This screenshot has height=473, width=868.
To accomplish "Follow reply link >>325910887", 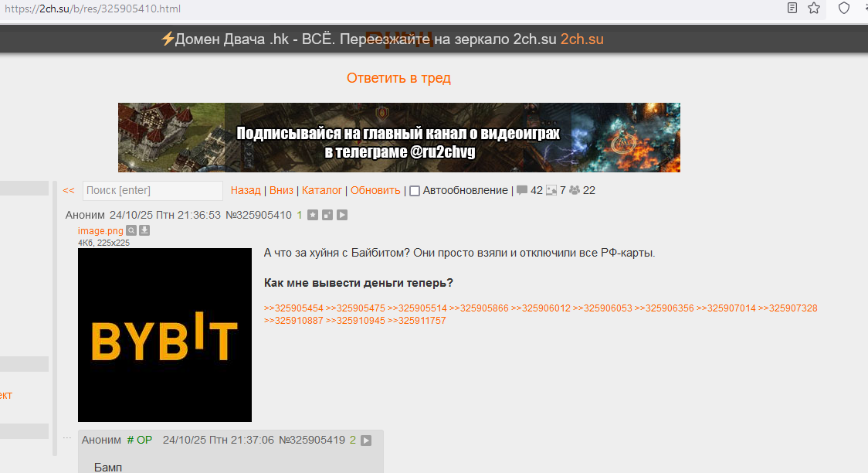I will coord(293,321).
